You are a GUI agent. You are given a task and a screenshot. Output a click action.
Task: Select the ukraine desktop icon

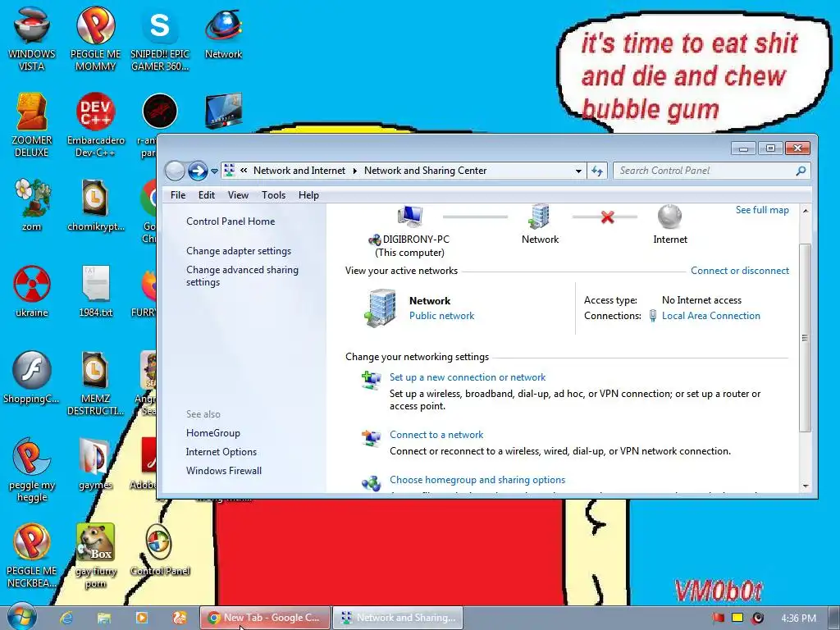tap(32, 291)
